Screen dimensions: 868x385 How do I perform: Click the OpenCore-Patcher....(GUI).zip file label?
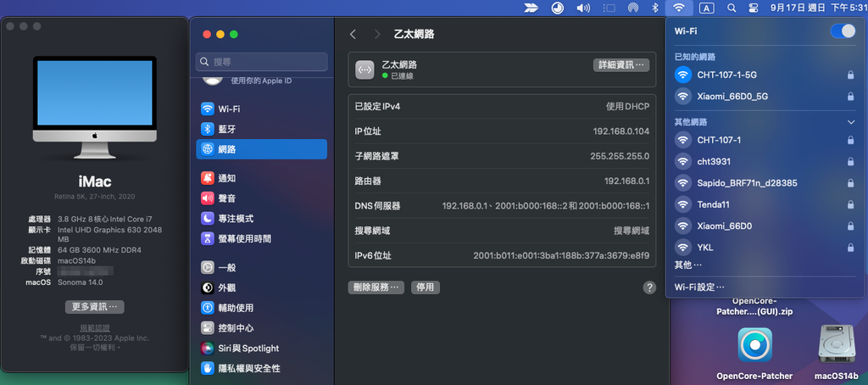754,306
